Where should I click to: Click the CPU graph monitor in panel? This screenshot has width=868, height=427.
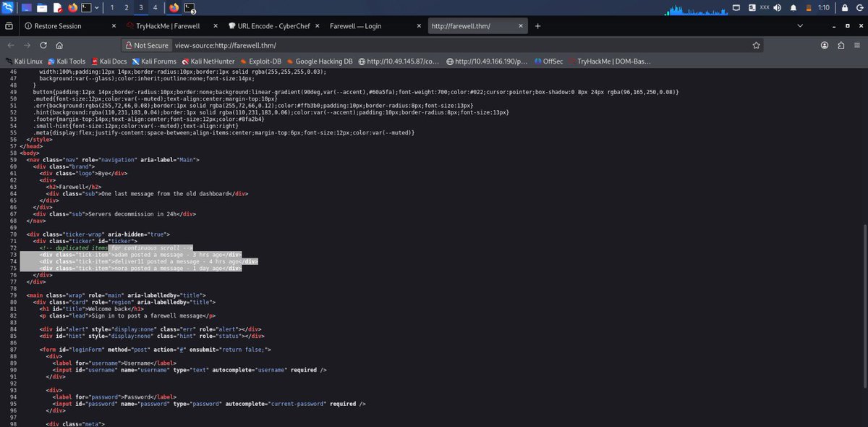tap(697, 8)
